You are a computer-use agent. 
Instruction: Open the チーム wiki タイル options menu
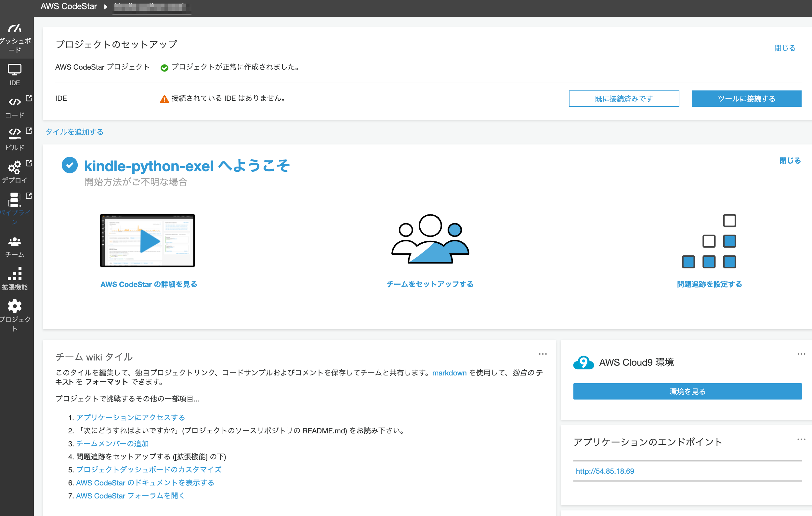click(x=543, y=354)
